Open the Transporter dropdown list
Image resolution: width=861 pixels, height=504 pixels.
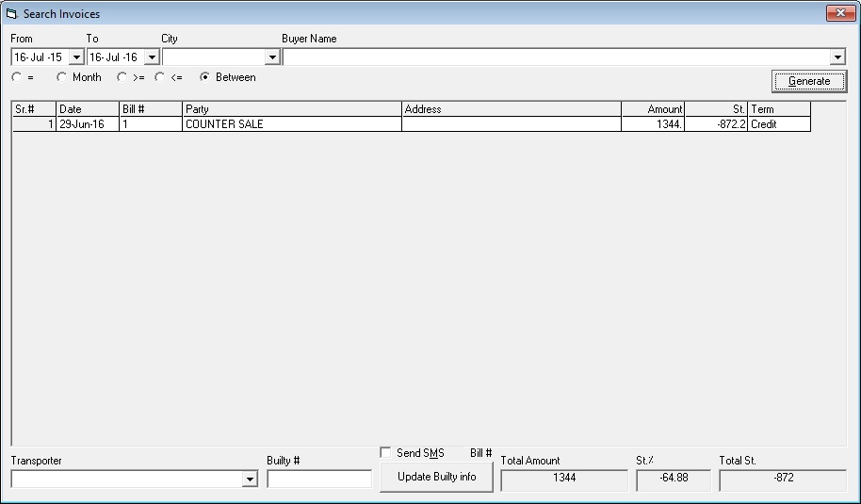(x=250, y=480)
